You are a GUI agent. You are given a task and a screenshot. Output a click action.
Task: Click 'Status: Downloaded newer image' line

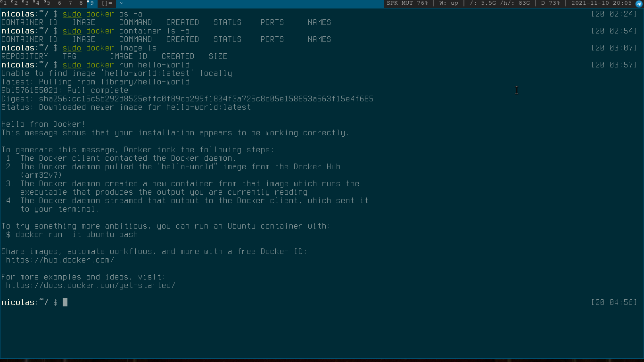coord(126,107)
